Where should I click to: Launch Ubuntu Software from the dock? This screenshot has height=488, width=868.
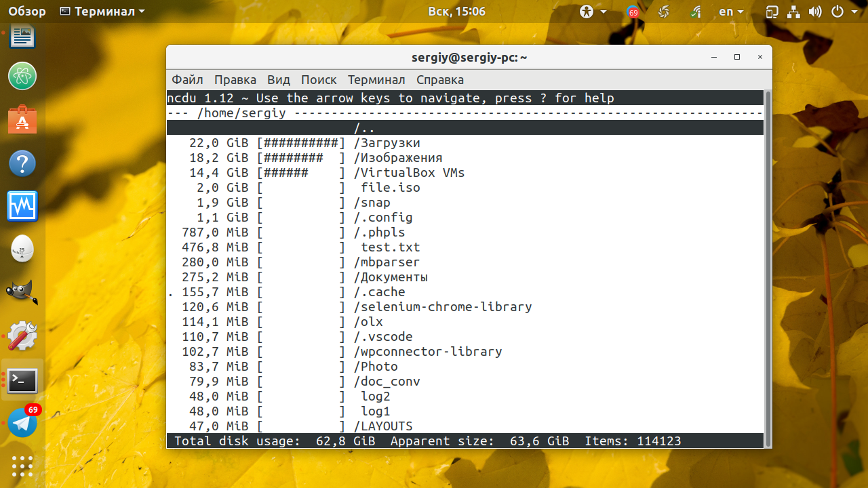point(22,120)
